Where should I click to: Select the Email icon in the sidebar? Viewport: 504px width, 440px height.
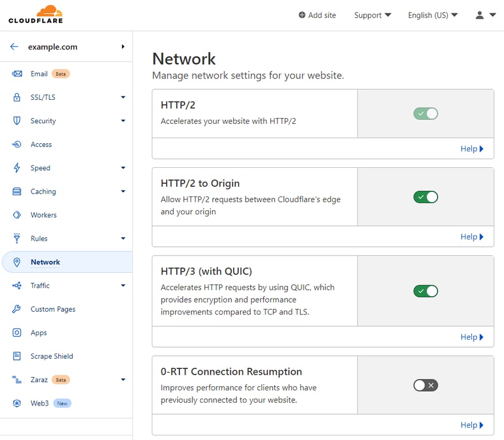tap(17, 73)
